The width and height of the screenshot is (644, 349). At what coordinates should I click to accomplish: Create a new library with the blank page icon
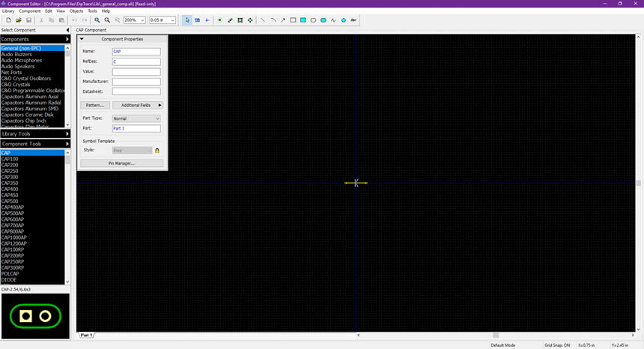point(8,20)
